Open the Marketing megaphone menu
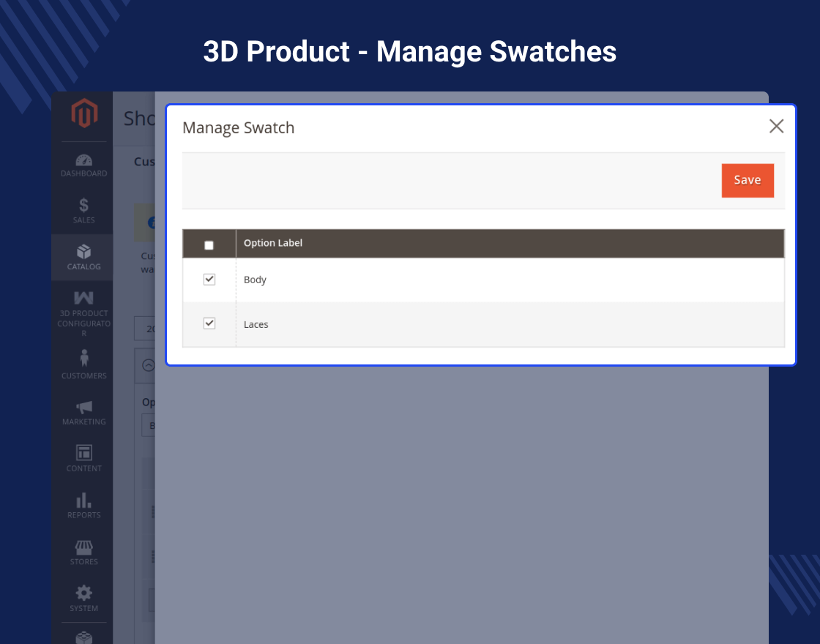 tap(83, 412)
